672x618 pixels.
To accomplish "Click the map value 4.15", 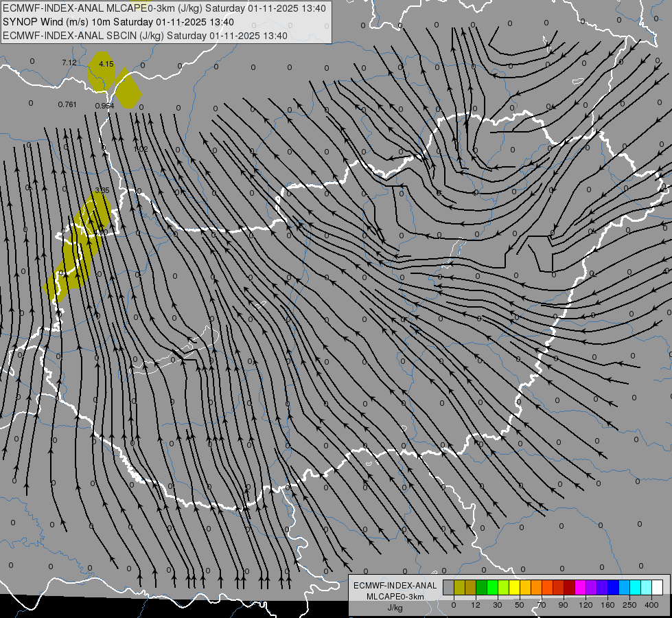I will click(x=106, y=65).
